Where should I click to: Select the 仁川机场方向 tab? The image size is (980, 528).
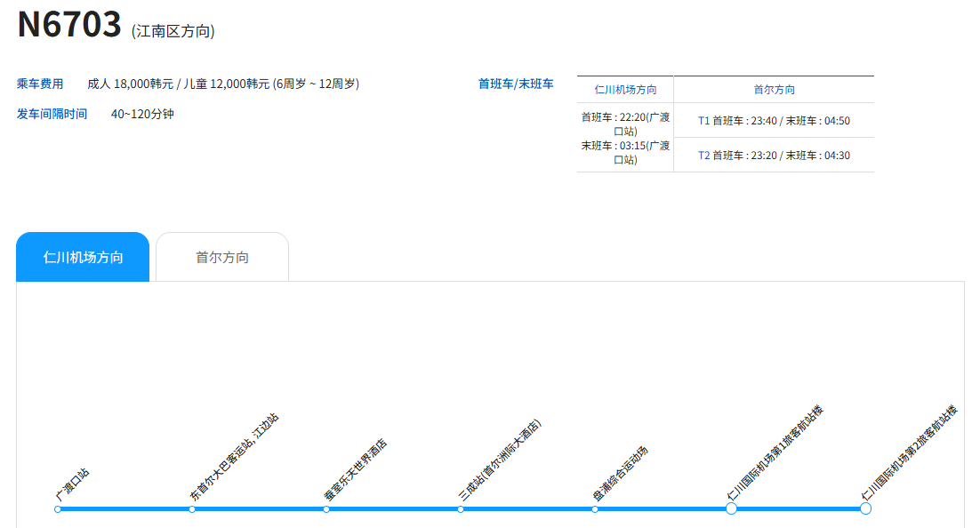tap(83, 258)
